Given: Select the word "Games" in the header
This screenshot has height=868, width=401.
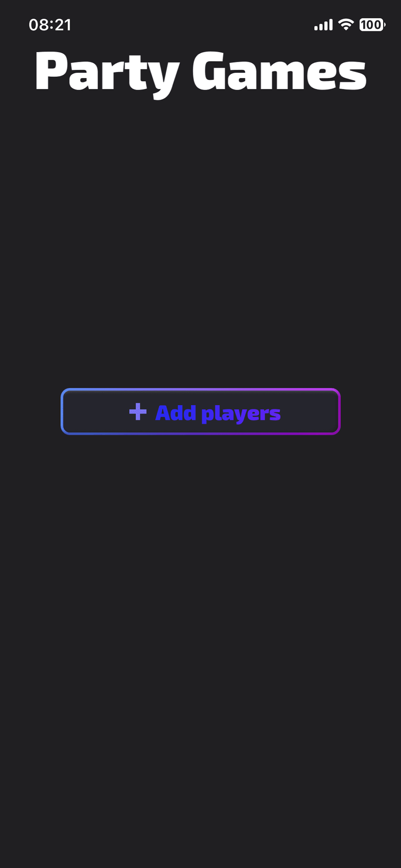Looking at the screenshot, I should pos(279,71).
